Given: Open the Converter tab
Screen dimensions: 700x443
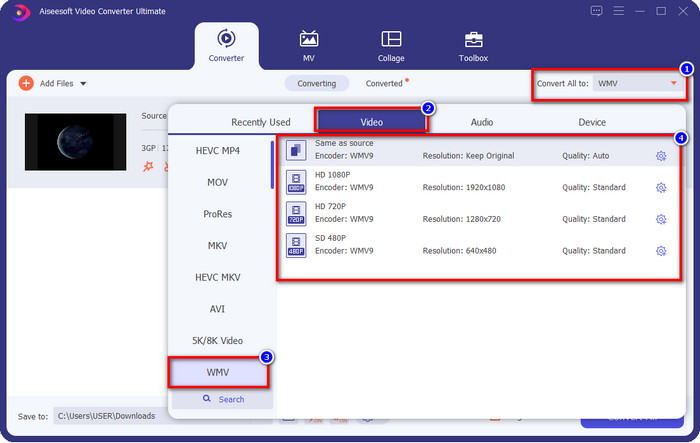Looking at the screenshot, I should (x=226, y=46).
